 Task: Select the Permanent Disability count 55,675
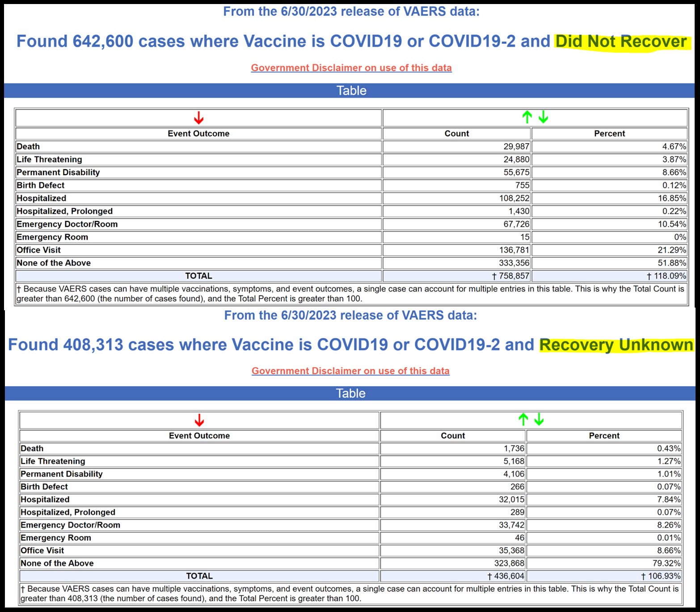(x=516, y=172)
